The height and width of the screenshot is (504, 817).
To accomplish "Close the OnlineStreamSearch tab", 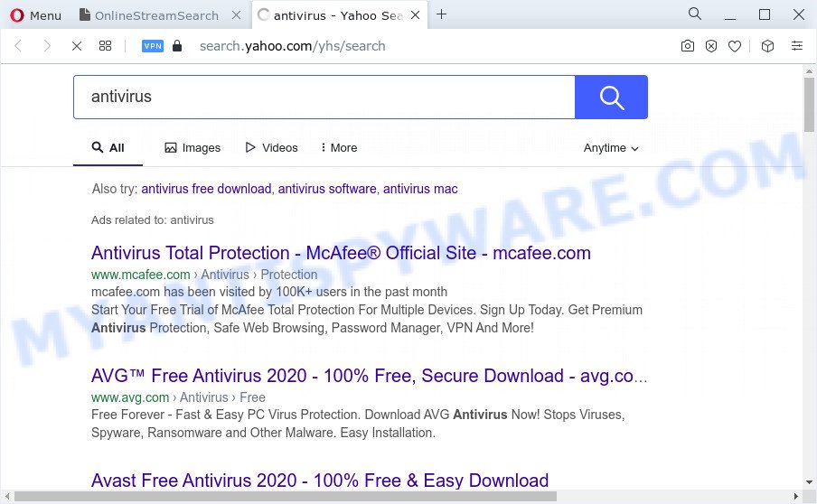I will pyautogui.click(x=236, y=15).
